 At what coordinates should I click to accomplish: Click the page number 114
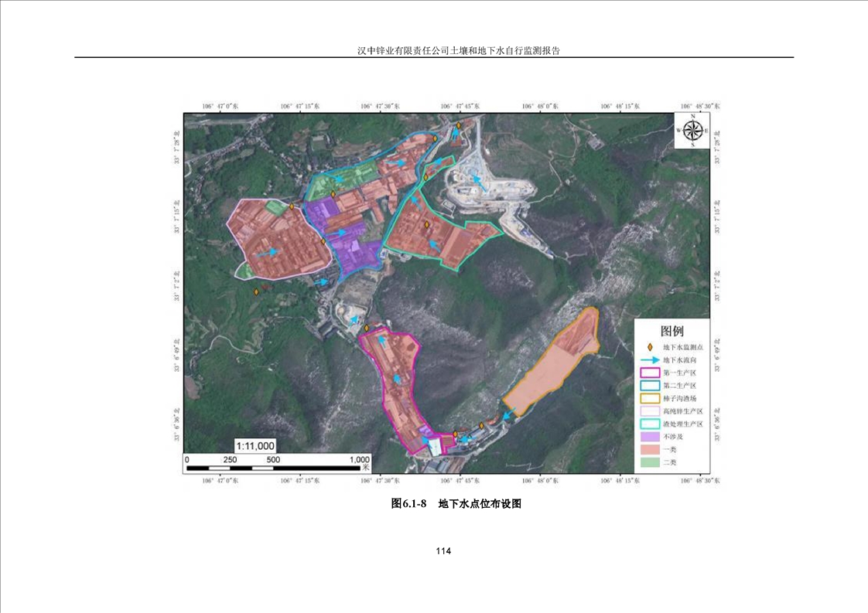(x=443, y=551)
